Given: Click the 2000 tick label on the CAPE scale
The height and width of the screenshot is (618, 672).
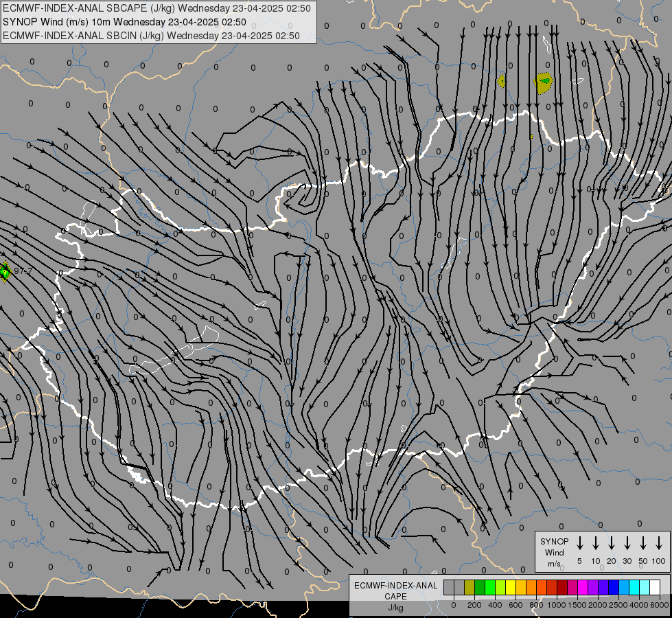Looking at the screenshot, I should (598, 605).
